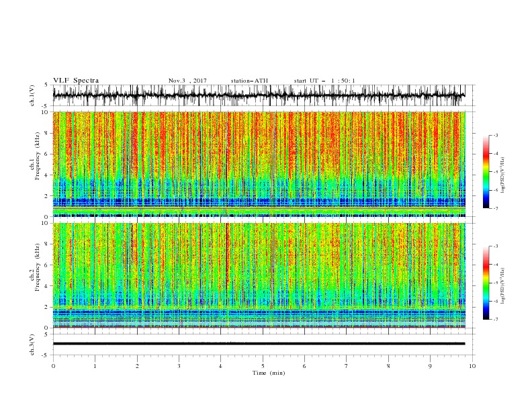Click the ch.3(V) flat trace line
Screen dimensions: 532x411
259,344
